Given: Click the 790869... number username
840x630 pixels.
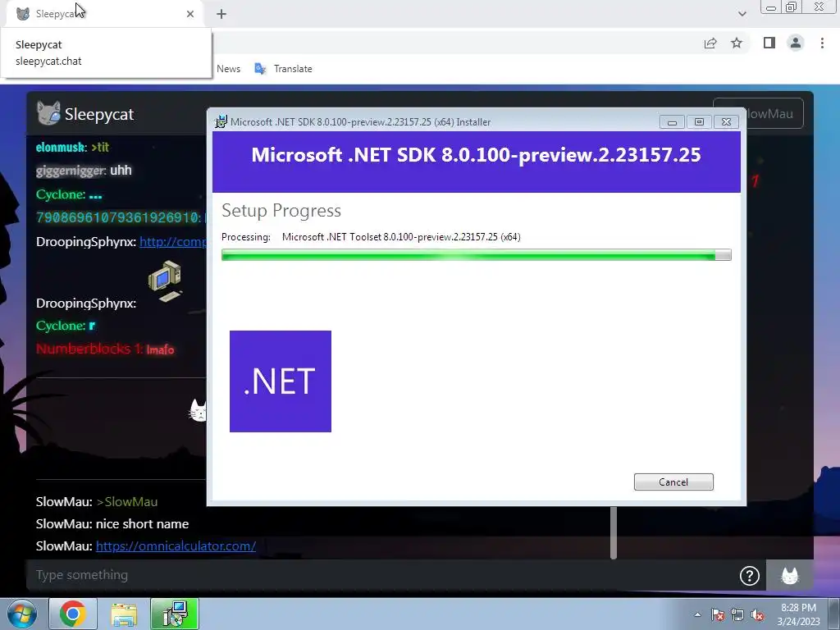Looking at the screenshot, I should (x=118, y=217).
